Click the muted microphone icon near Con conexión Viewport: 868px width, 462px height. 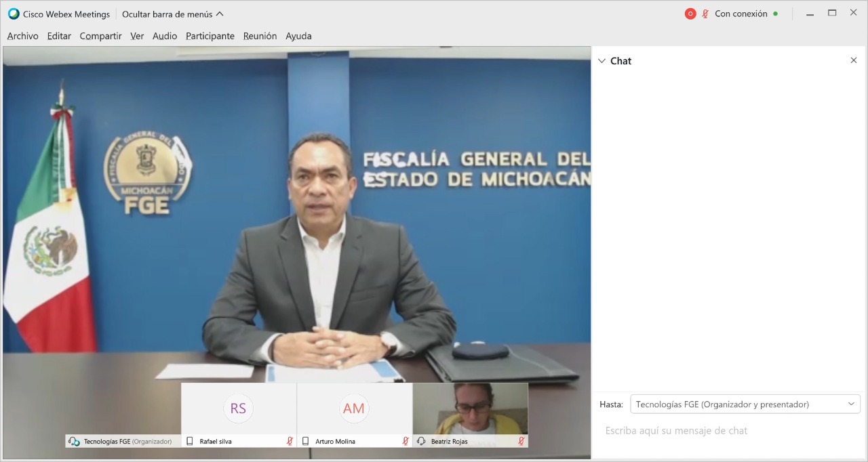(705, 14)
